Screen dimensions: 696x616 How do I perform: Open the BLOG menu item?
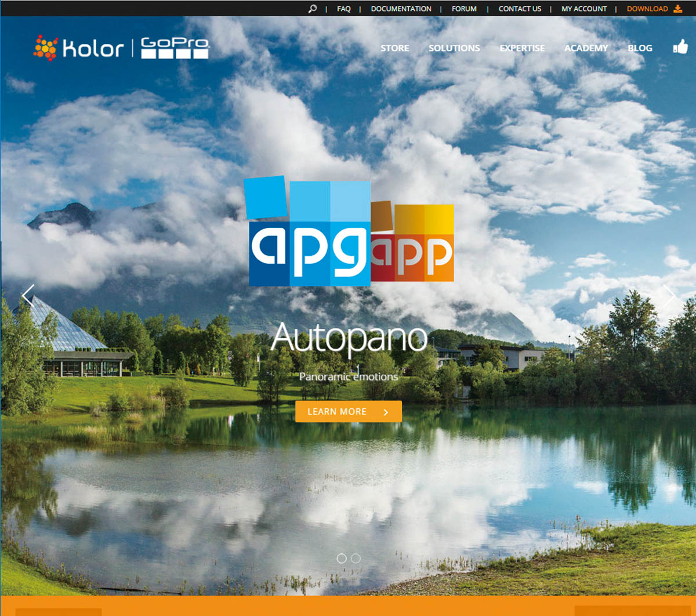coord(640,48)
